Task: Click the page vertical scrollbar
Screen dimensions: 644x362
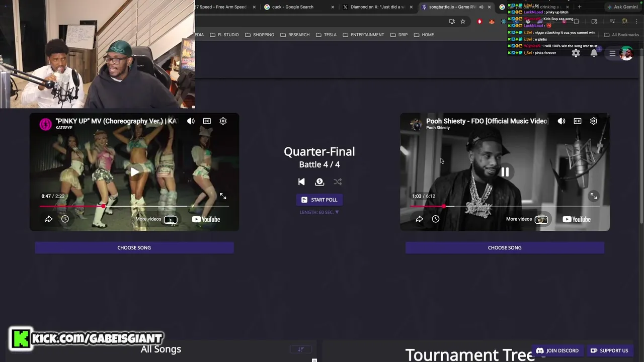Action: [641, 135]
